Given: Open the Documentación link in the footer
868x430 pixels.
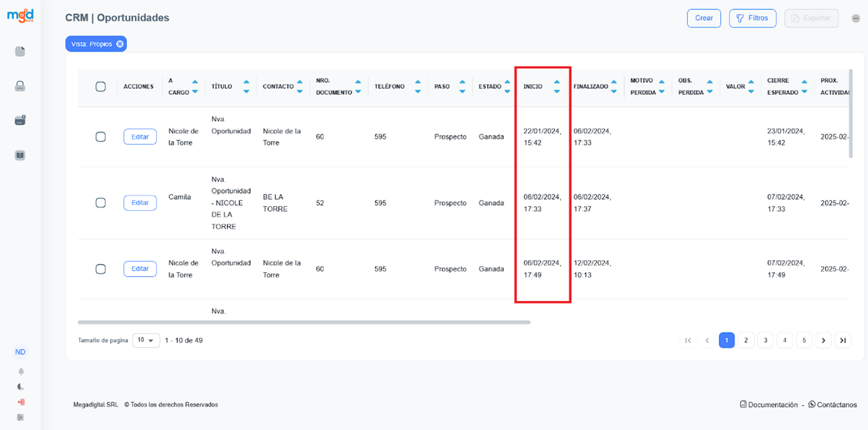Looking at the screenshot, I should click(769, 405).
